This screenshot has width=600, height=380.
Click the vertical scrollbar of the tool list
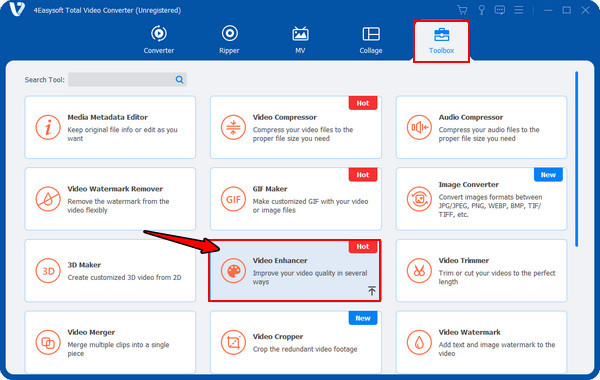577,159
